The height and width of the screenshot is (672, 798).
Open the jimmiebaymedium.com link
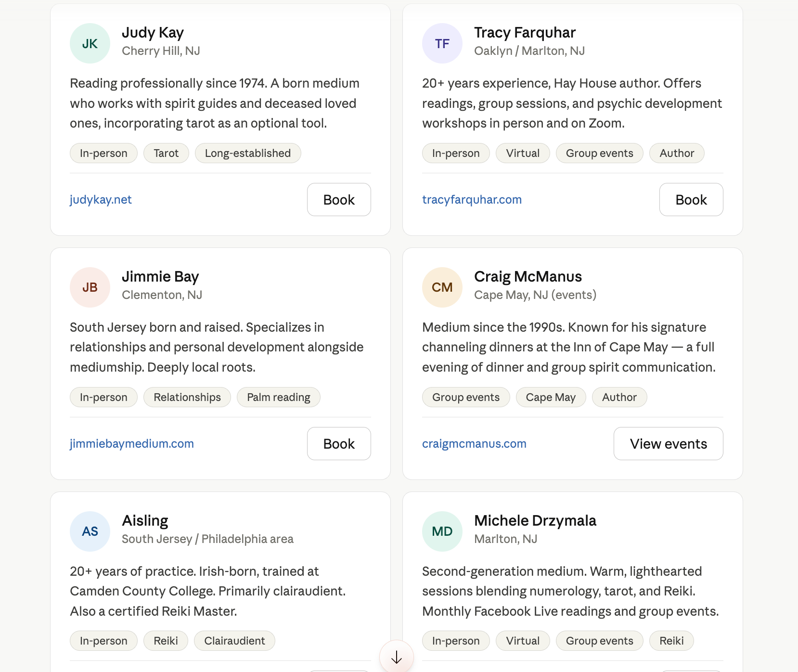click(132, 444)
